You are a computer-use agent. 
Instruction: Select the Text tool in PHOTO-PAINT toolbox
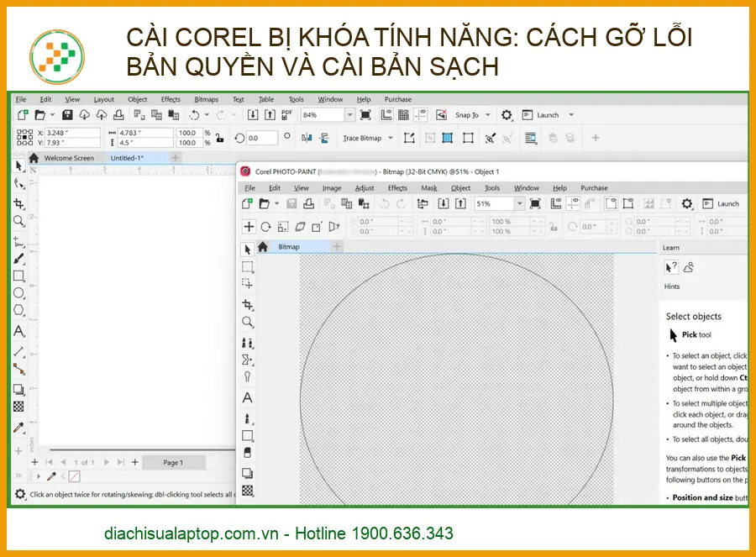tap(248, 397)
